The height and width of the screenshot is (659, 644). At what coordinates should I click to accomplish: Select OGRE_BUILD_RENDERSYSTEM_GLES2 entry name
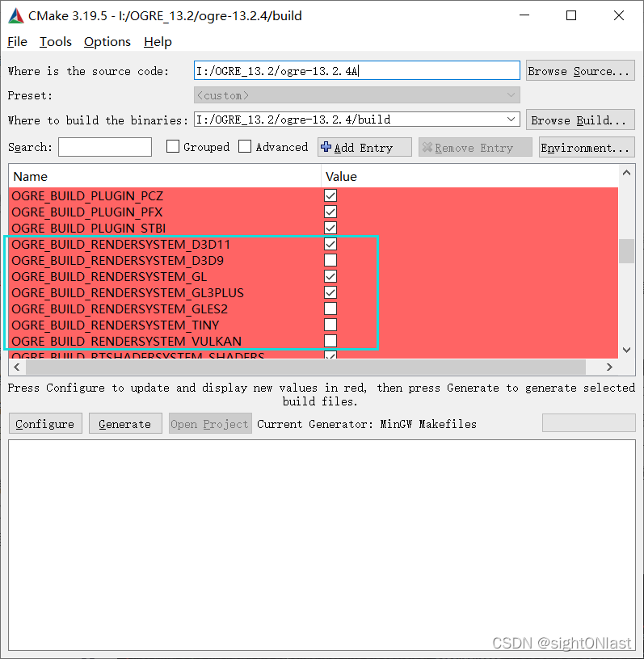point(120,309)
